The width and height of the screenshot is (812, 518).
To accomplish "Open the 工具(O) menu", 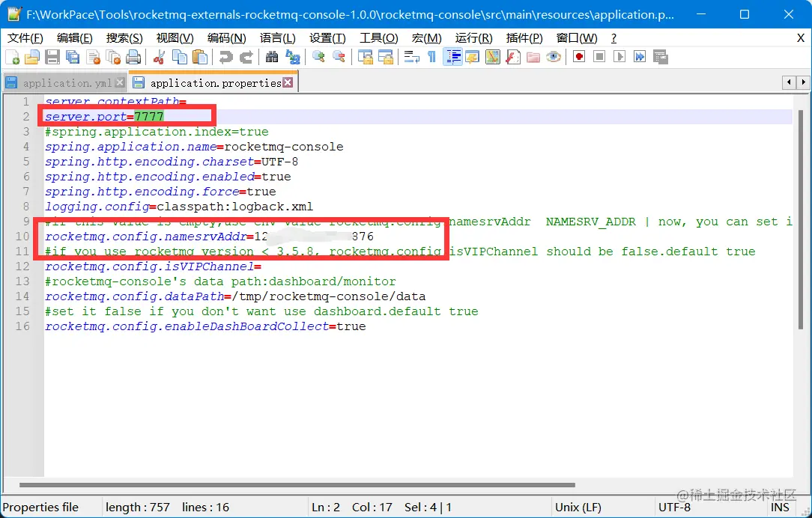I will 378,38.
